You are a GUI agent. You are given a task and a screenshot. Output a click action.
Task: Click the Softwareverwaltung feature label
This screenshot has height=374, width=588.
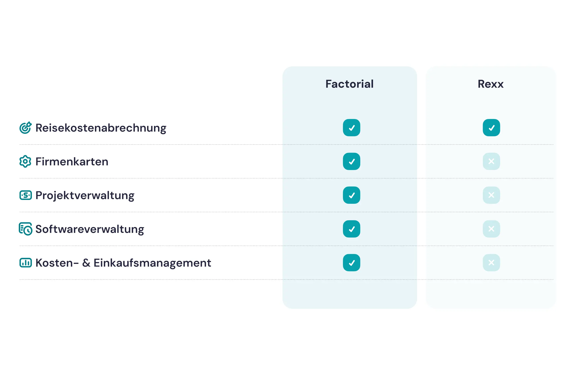pyautogui.click(x=90, y=229)
